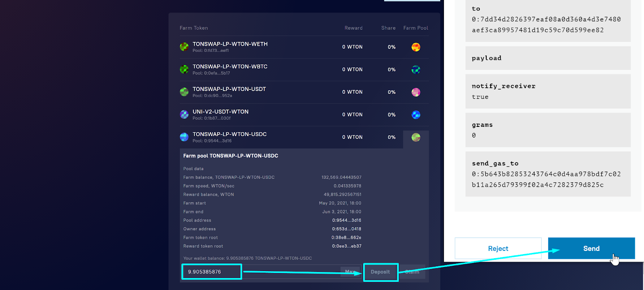
Task: Click the TONSWAP-LP-WTON-WETH token icon
Action: tap(184, 47)
